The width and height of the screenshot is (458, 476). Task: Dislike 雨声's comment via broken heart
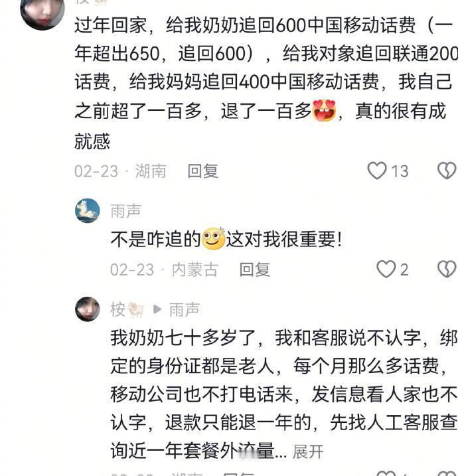tap(447, 270)
